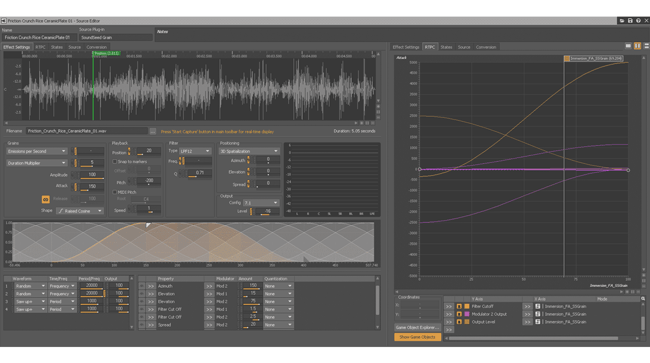The width and height of the screenshot is (650, 363).
Task: Lock the Modulator 2 Output curve
Action: (459, 315)
